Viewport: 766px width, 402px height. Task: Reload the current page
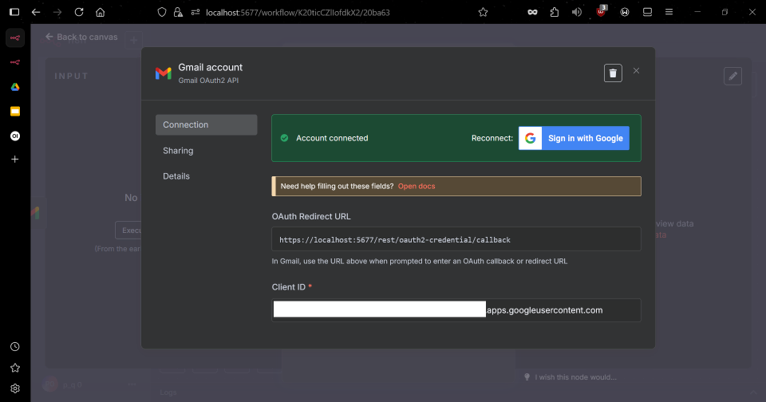(x=79, y=12)
